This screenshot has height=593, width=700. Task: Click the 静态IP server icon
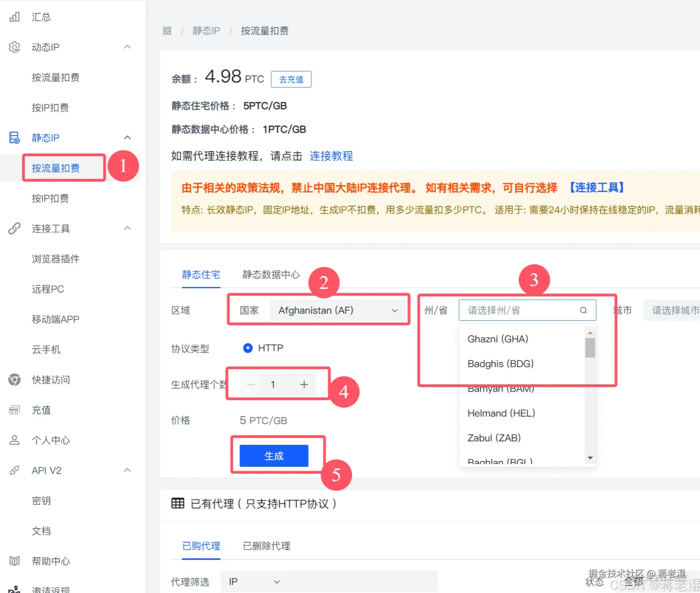[x=14, y=138]
